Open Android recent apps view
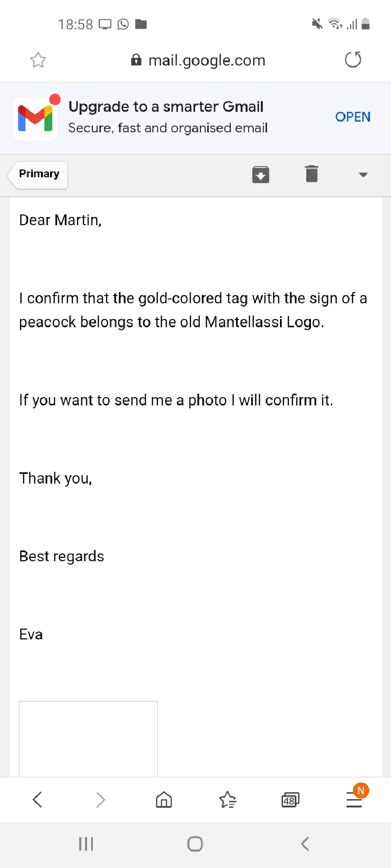 [x=86, y=844]
